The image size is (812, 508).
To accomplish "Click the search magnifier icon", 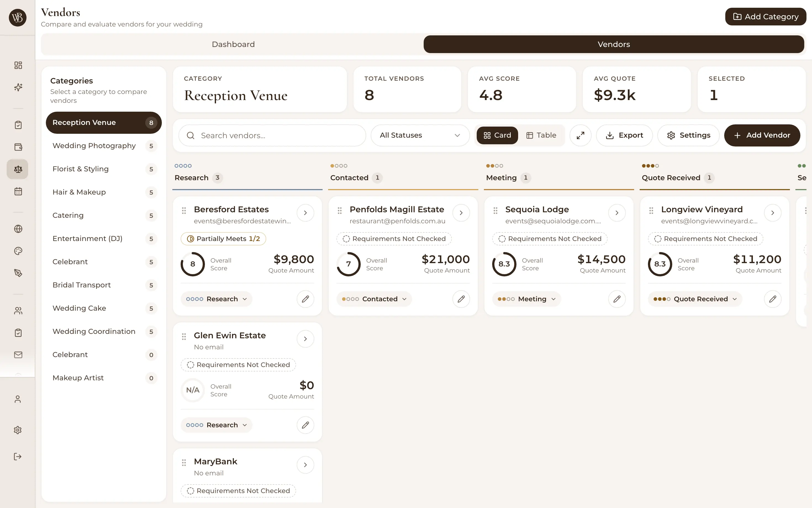I will [x=191, y=135].
